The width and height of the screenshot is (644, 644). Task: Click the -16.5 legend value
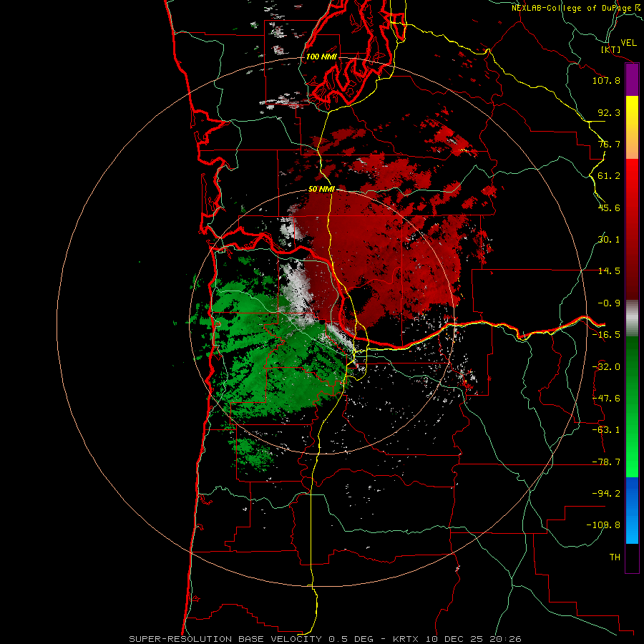click(x=606, y=335)
